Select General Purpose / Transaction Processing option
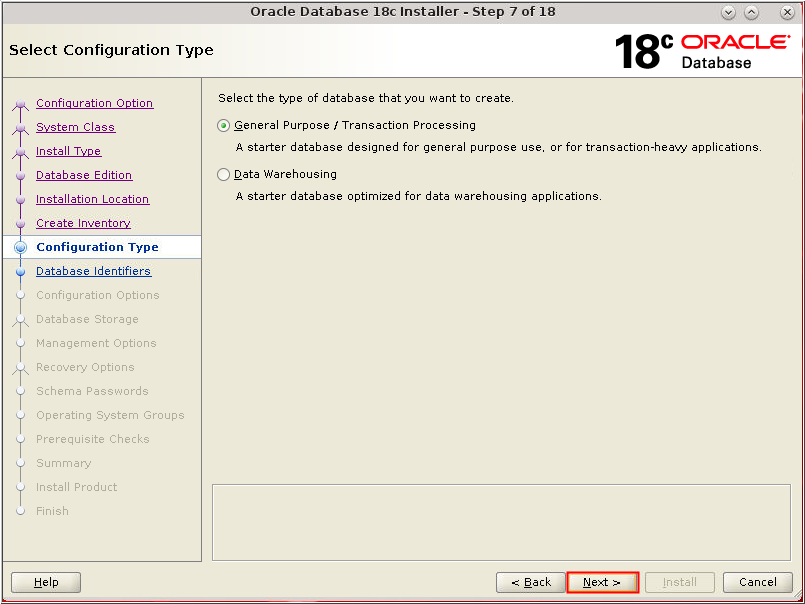This screenshot has height=604, width=805. [222, 125]
